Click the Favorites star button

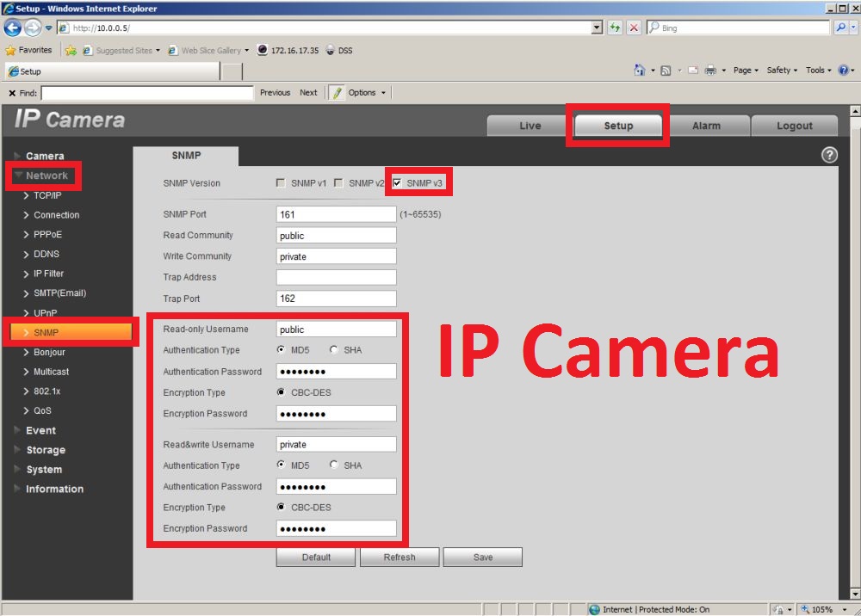29,50
